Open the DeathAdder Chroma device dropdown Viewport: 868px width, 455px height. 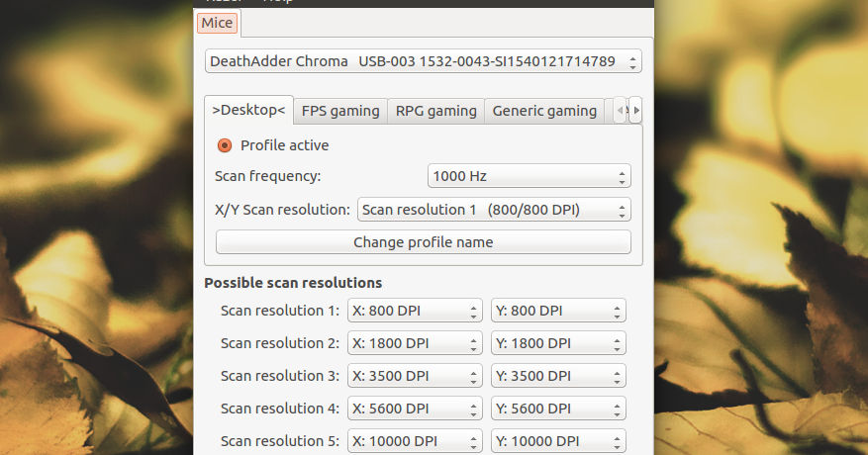pyautogui.click(x=424, y=61)
